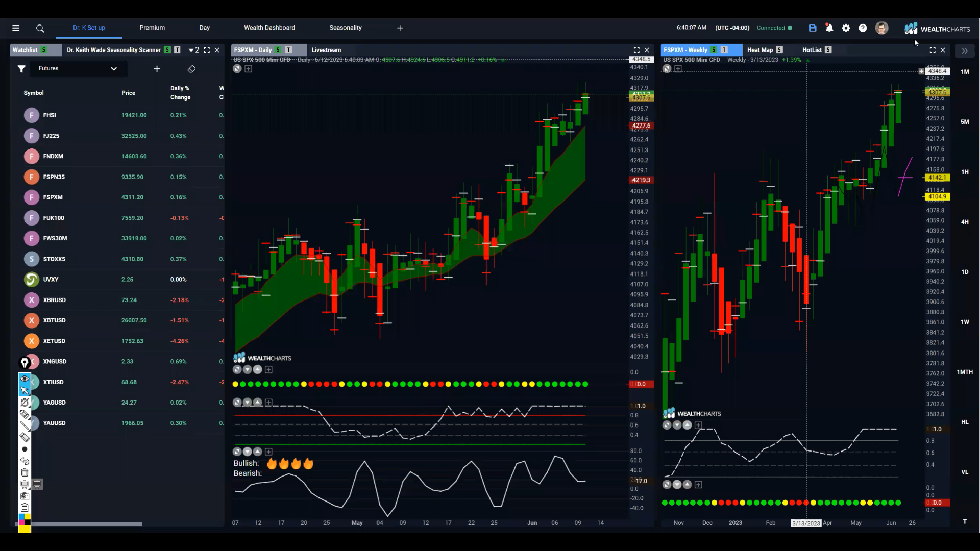Select the eraser tool in drawing toolbar
Screen dimensions: 980x551
pos(24,437)
